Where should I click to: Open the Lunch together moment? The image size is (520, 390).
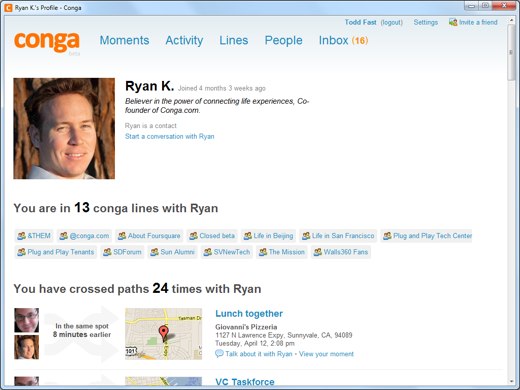point(249,314)
